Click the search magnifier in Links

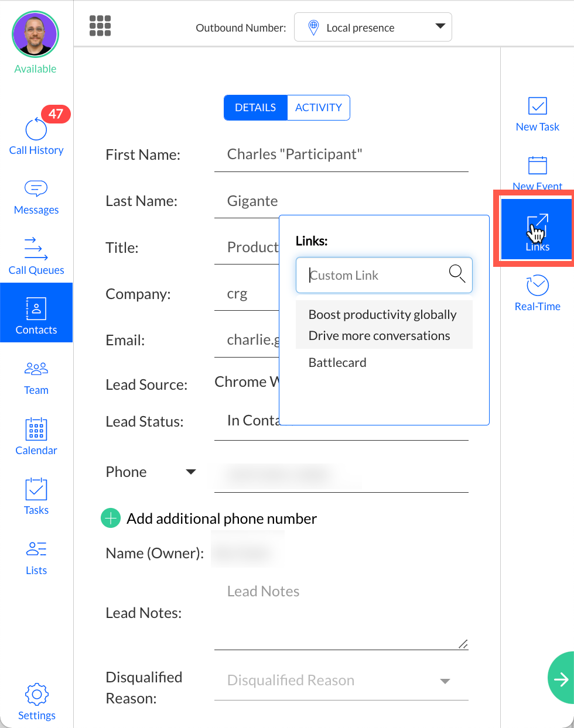point(457,273)
